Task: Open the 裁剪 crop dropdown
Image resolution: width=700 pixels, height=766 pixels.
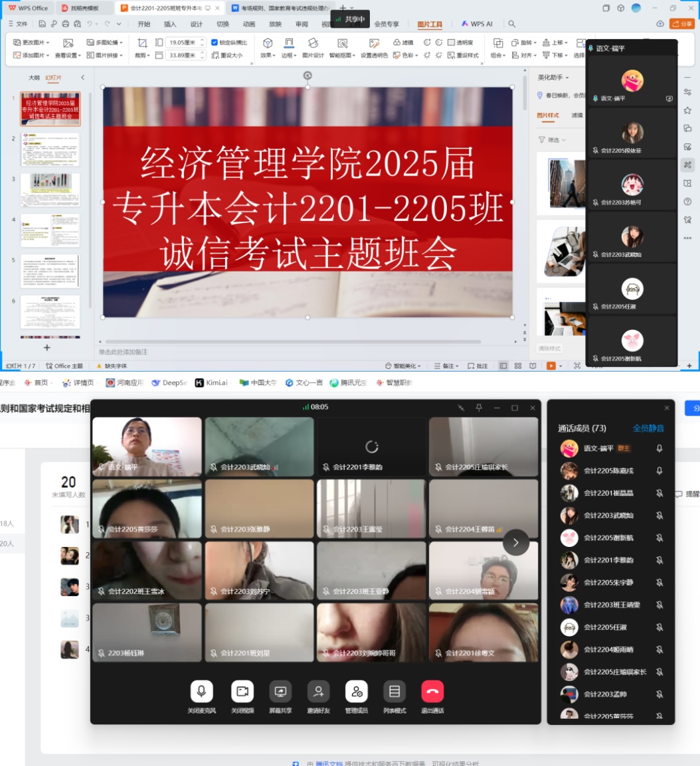Action: [142, 56]
